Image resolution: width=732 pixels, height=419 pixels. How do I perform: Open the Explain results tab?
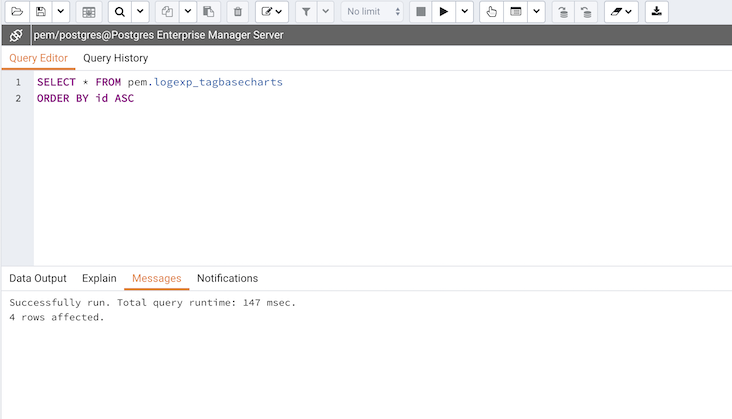99,279
